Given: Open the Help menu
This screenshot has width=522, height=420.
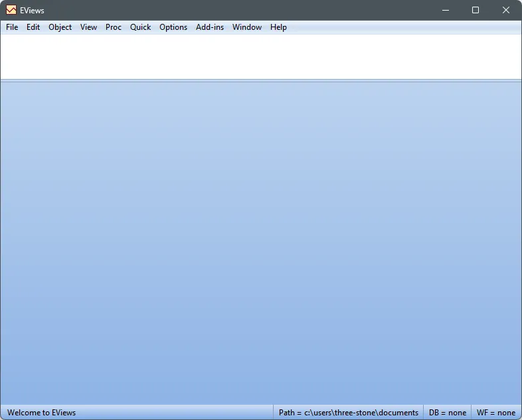Looking at the screenshot, I should [278, 27].
